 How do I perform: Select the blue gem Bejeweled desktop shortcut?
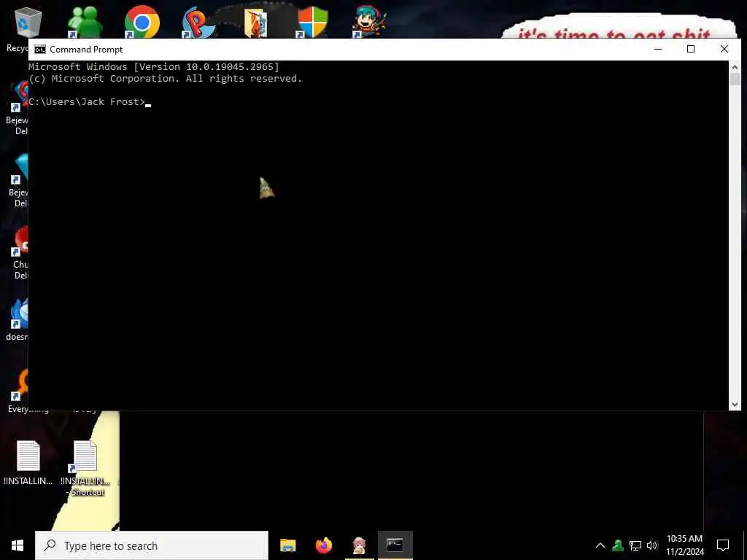point(18,181)
